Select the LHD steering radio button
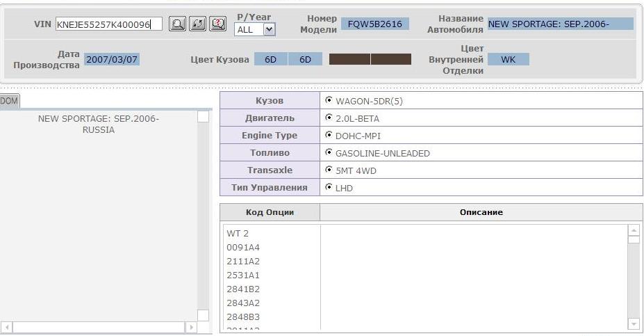644x336 pixels. pyautogui.click(x=329, y=187)
